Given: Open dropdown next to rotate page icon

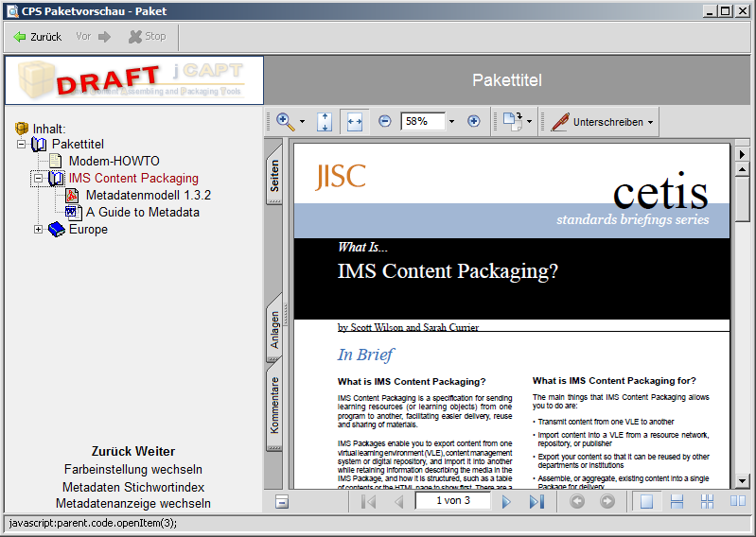Looking at the screenshot, I should click(x=530, y=121).
